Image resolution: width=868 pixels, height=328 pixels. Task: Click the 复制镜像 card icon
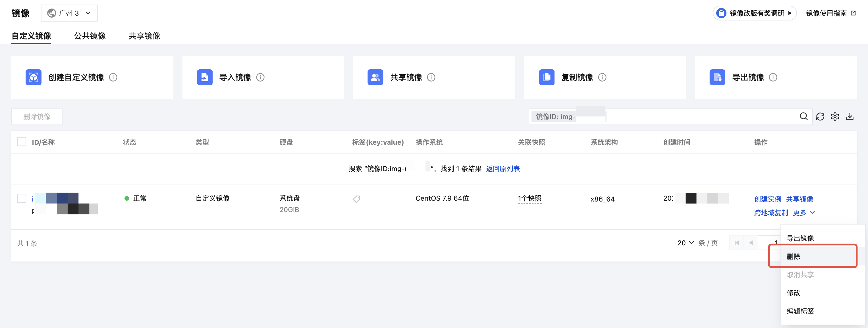tap(546, 77)
